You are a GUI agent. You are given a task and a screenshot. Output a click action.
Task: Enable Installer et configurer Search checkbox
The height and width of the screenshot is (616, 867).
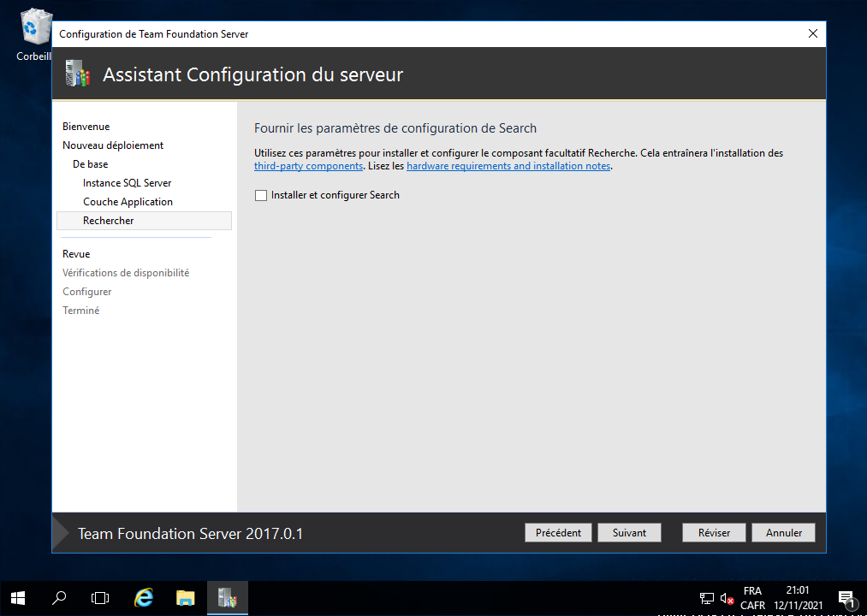coord(261,195)
